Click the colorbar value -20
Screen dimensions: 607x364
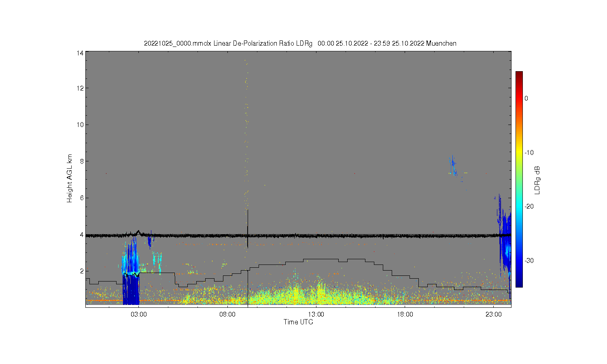click(529, 206)
